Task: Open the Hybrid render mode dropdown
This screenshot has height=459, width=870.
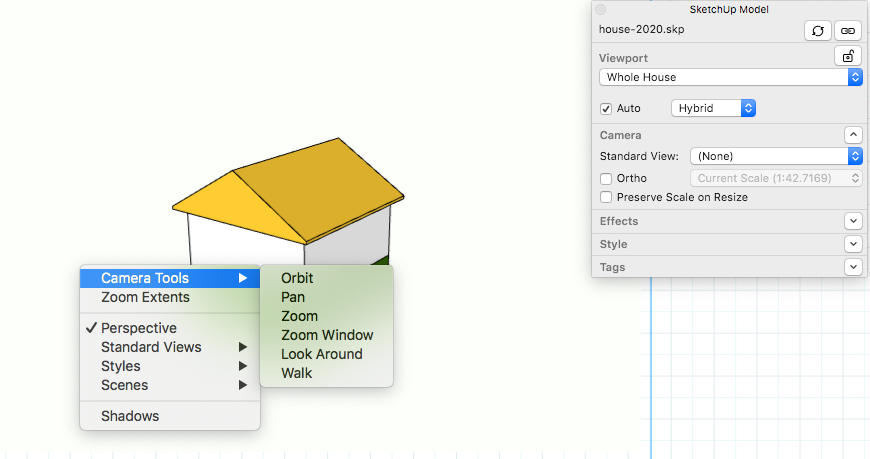Action: 713,108
